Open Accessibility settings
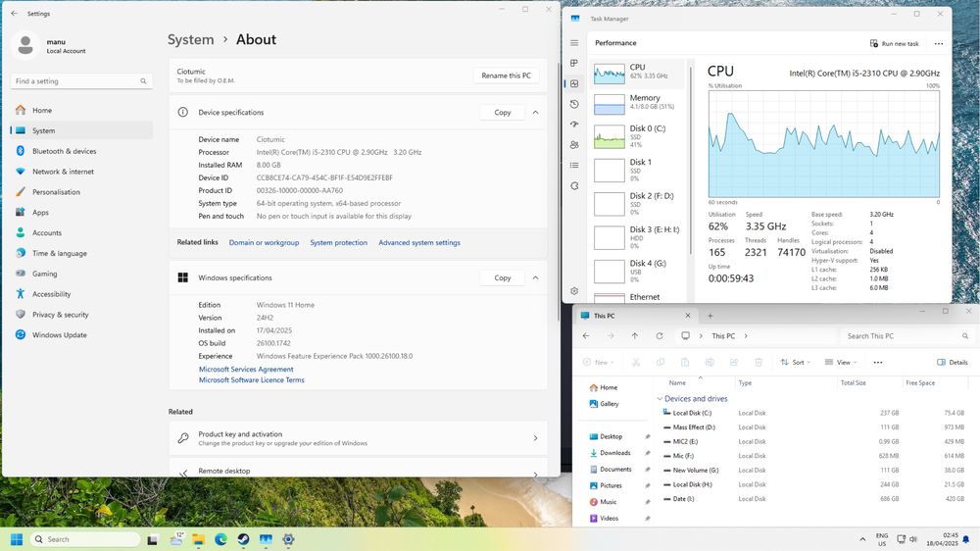 coord(81,294)
